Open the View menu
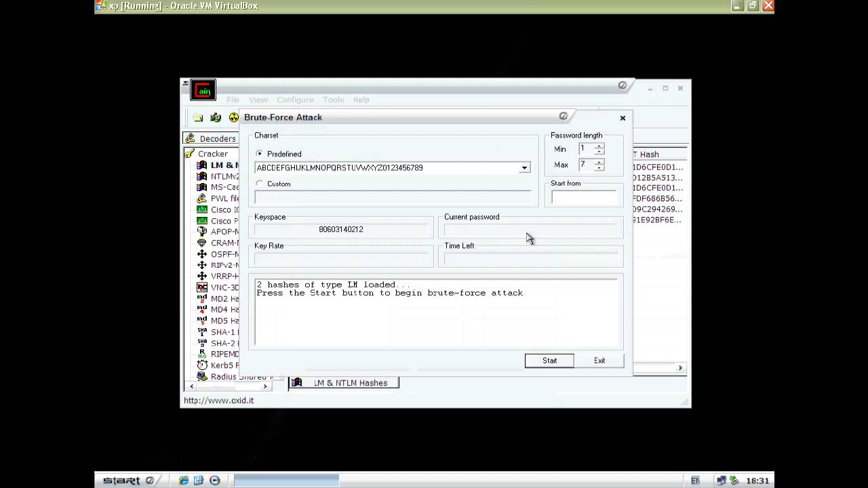Image resolution: width=868 pixels, height=488 pixels. (x=258, y=100)
